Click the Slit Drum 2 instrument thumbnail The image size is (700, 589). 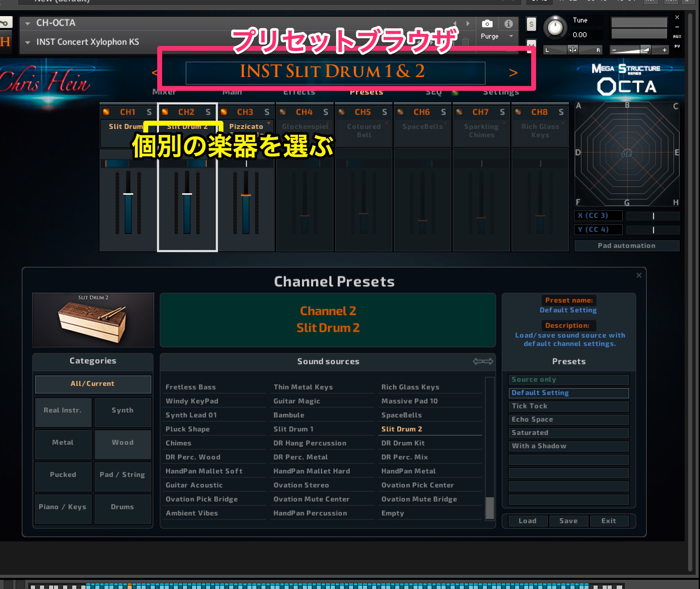click(93, 320)
